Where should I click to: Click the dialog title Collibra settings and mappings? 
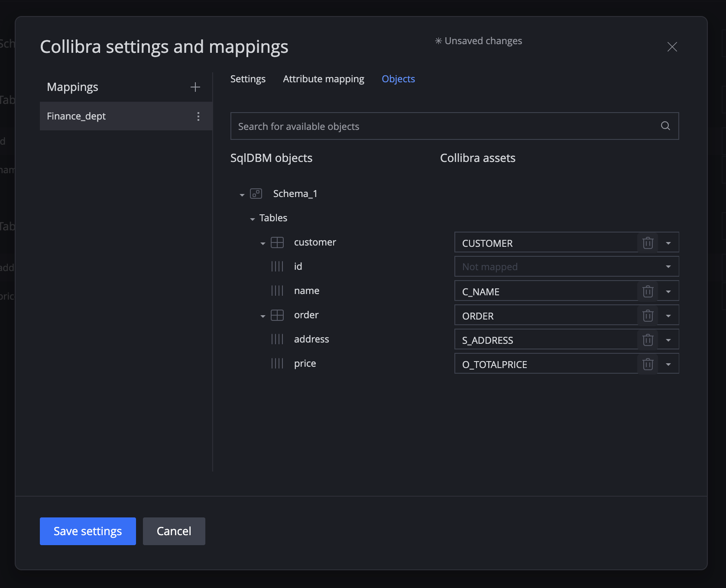point(164,47)
